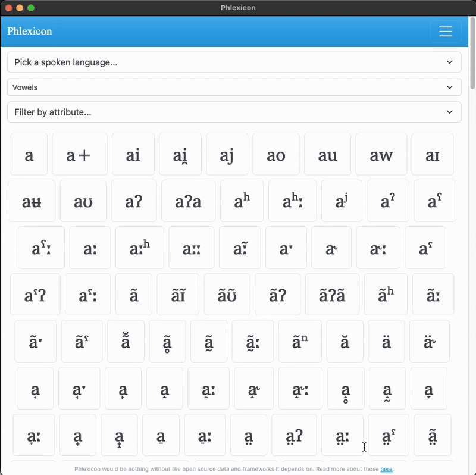Select the "aʊ" vowel tile
The image size is (476, 475).
pyautogui.click(x=83, y=201)
